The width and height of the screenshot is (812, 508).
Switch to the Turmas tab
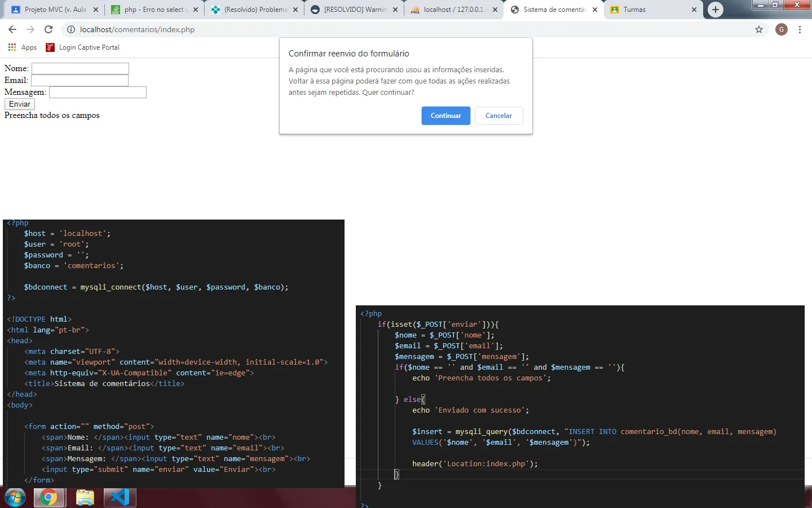click(648, 10)
